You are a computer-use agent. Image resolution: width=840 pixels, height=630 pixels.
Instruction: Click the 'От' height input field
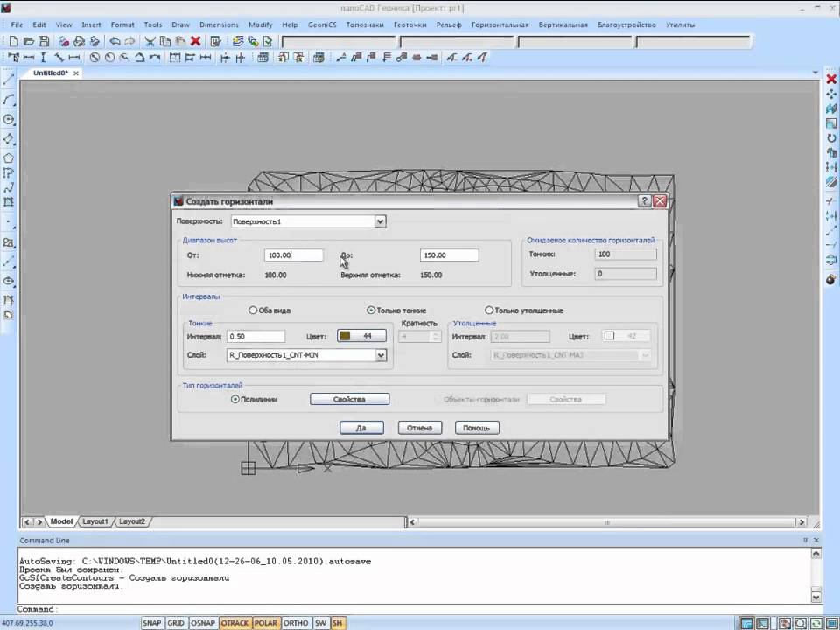[x=294, y=255]
